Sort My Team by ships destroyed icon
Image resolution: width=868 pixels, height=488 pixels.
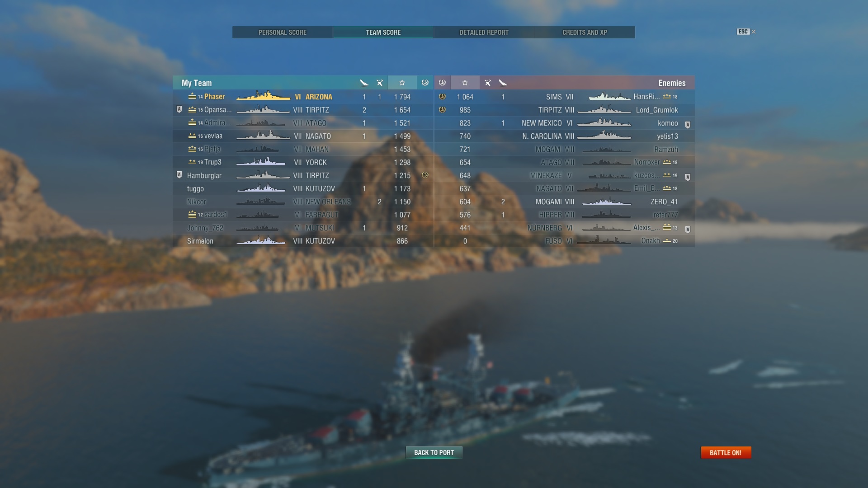pyautogui.click(x=364, y=83)
